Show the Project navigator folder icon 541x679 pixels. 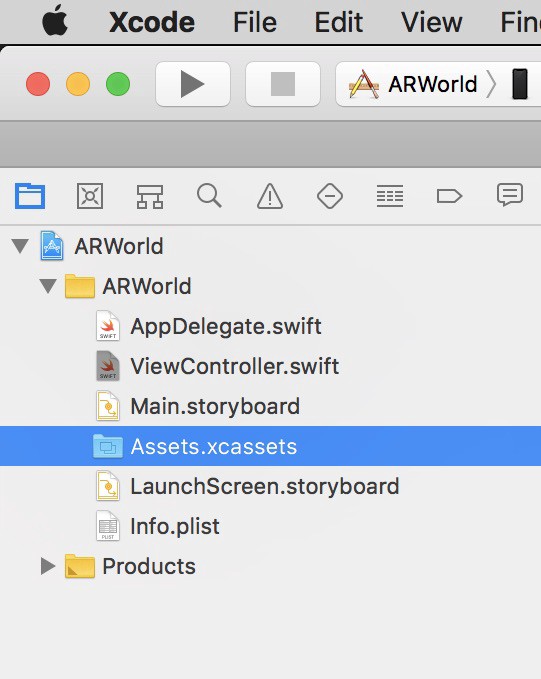[30, 196]
